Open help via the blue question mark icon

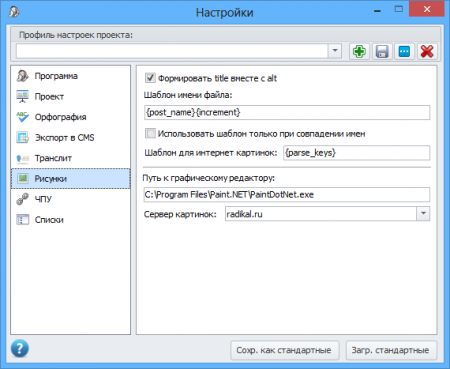[20, 349]
